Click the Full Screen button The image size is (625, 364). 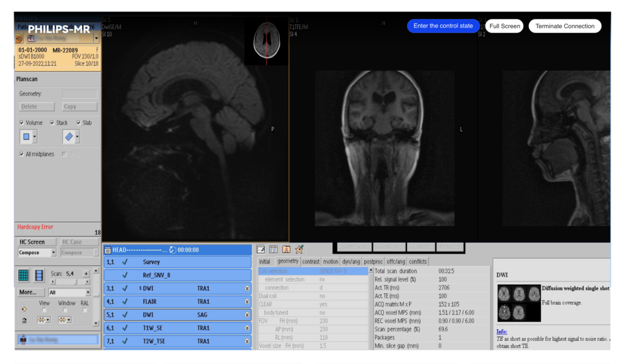click(505, 26)
